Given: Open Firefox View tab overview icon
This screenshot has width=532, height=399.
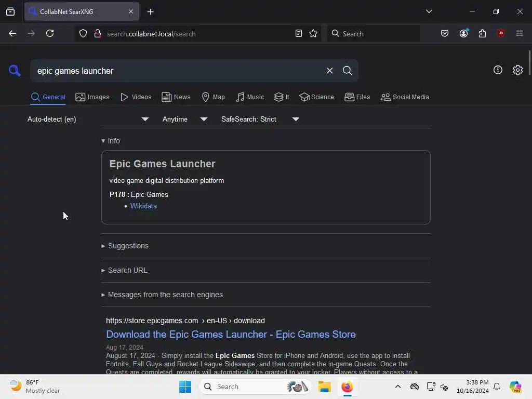Looking at the screenshot, I should (x=10, y=12).
